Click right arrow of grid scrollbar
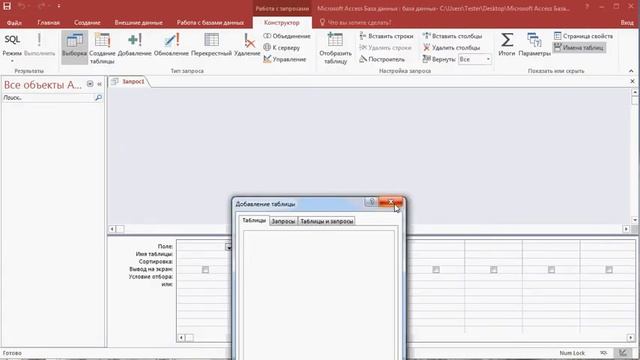 pos(631,338)
